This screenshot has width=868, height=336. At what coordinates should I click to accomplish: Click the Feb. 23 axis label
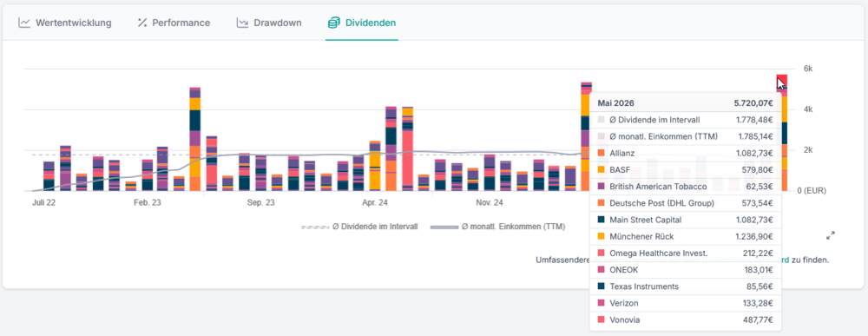(x=148, y=203)
